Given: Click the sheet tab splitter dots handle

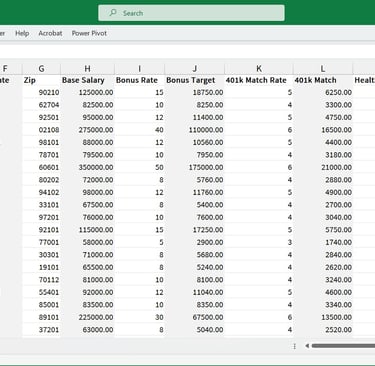Looking at the screenshot, I should click(295, 346).
